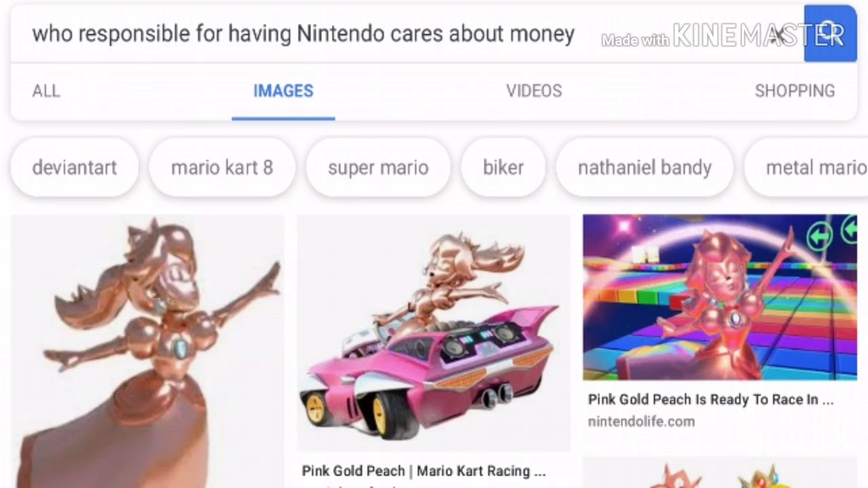
Task: Open the Pink Gold Peach statue image
Action: click(x=148, y=351)
